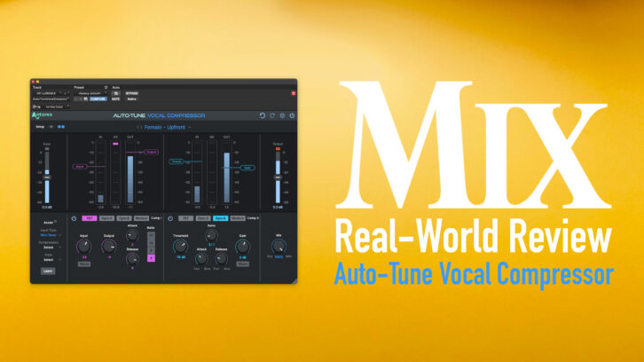Screen dimensions: 644x362
Task: Click the Auto-Tune Vocal Compressor title
Action: click(159, 116)
